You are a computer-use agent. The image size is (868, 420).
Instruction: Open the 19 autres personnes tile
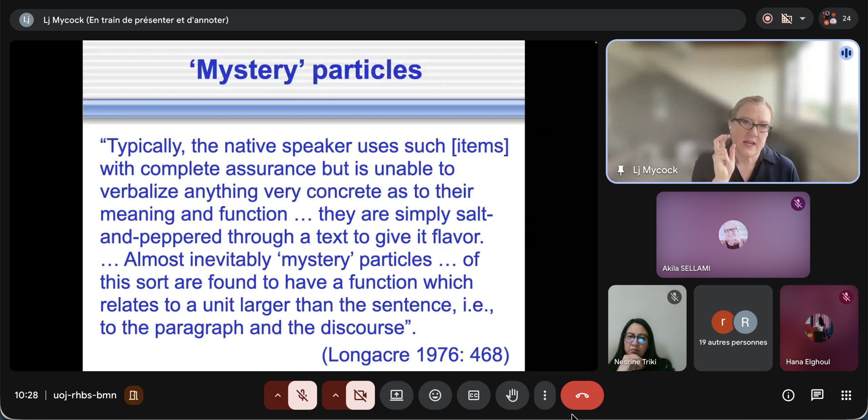[733, 328]
